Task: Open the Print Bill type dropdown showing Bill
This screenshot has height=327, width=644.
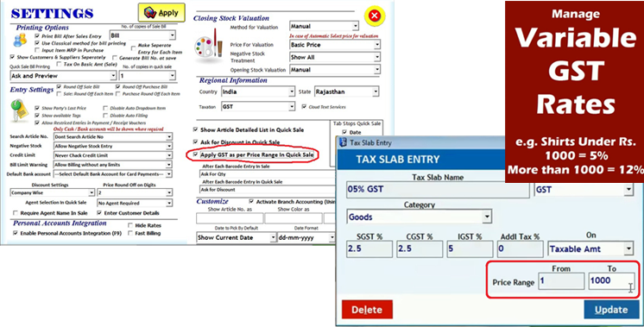Action: coord(142,35)
